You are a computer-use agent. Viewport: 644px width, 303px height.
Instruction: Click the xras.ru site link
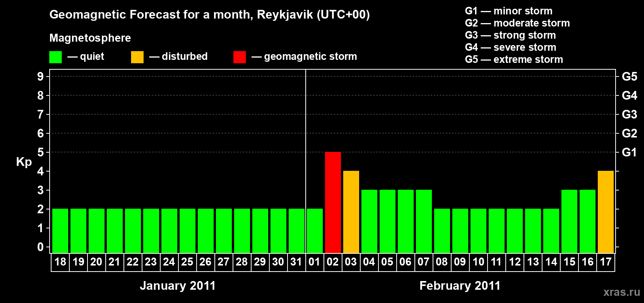622,292
